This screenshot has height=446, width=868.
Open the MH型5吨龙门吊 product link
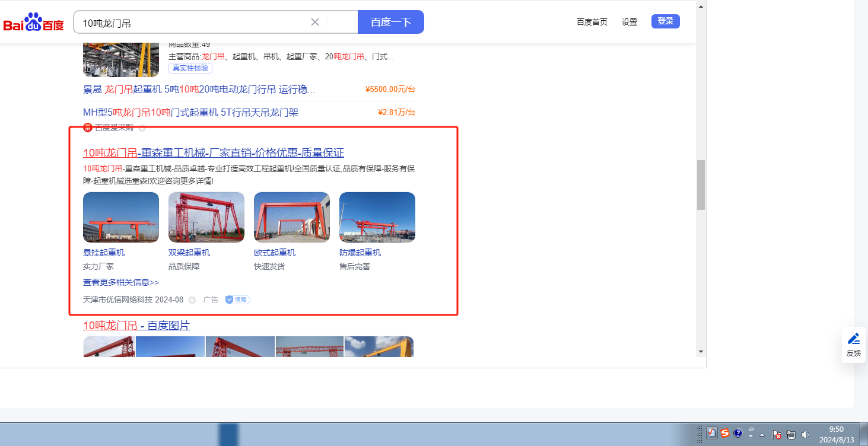pyautogui.click(x=190, y=113)
